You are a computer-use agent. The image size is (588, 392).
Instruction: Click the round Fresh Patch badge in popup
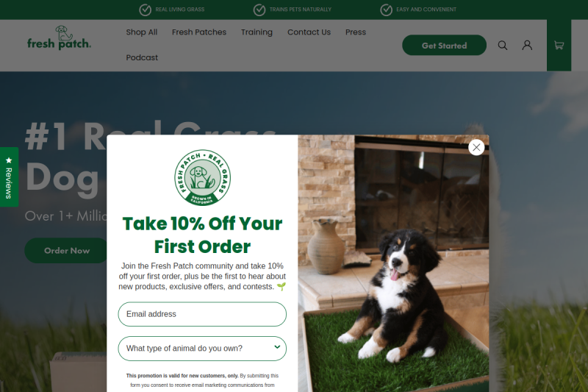click(203, 177)
